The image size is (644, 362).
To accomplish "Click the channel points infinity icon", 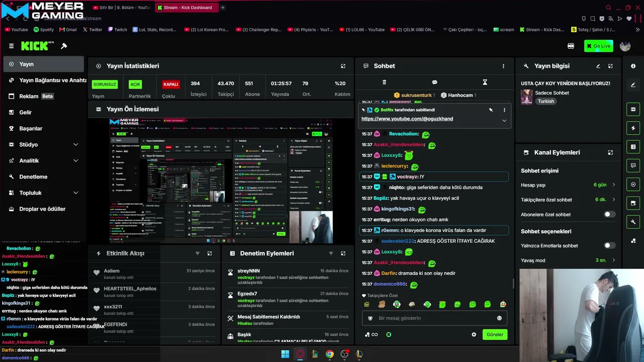I will pos(371,334).
